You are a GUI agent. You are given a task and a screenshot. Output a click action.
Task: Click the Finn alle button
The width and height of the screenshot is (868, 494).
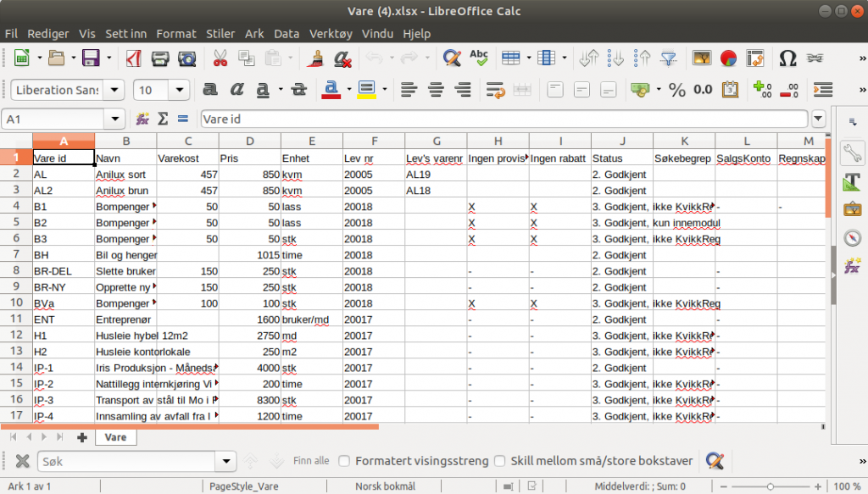pyautogui.click(x=311, y=461)
